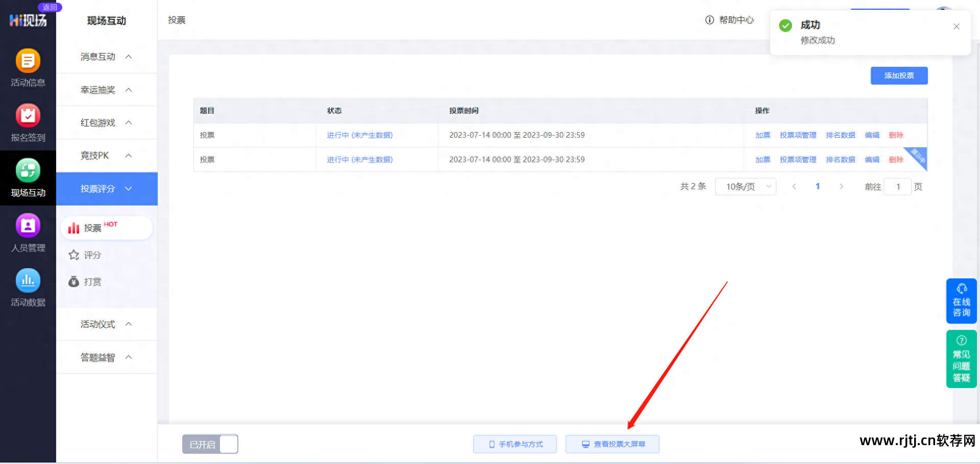Select page number 1 in pagination

pos(818,187)
